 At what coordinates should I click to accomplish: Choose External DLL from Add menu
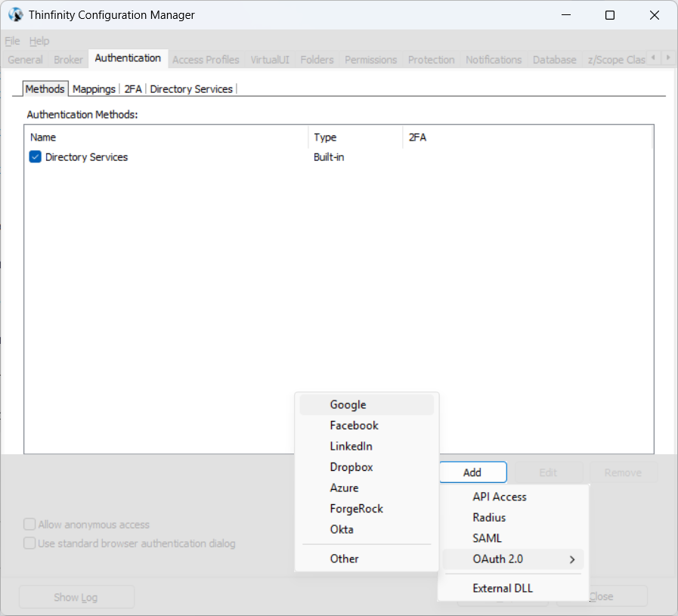tap(513, 588)
